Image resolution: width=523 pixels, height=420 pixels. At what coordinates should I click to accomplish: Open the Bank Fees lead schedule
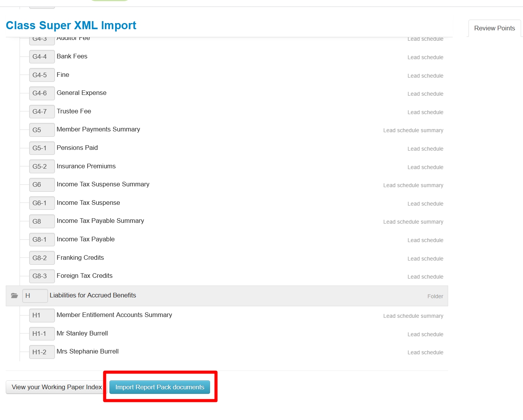72,56
